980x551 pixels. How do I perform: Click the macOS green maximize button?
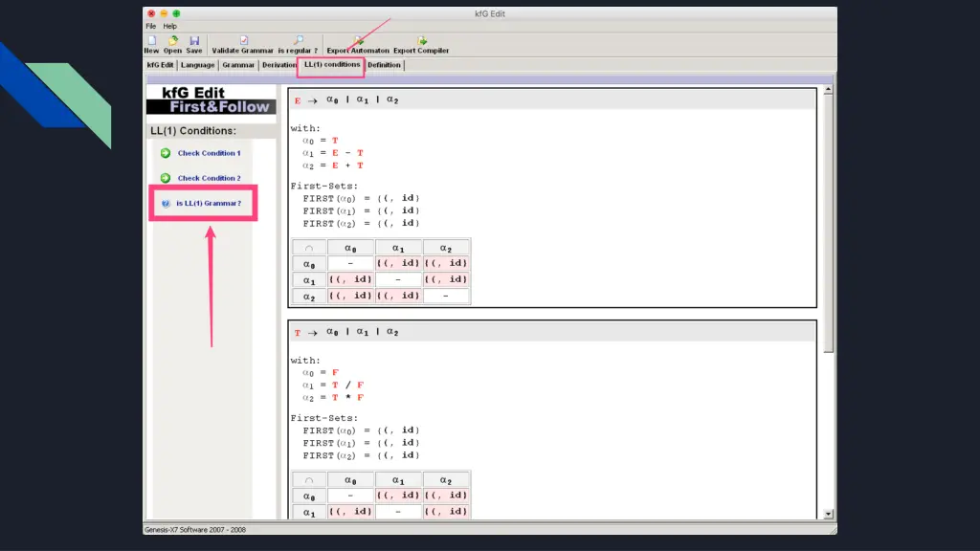(x=176, y=13)
